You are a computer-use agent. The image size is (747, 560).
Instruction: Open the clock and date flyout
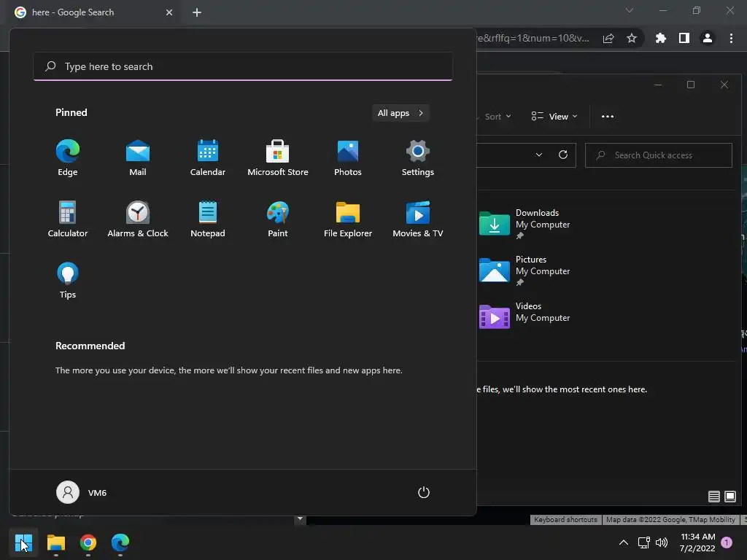(697, 542)
